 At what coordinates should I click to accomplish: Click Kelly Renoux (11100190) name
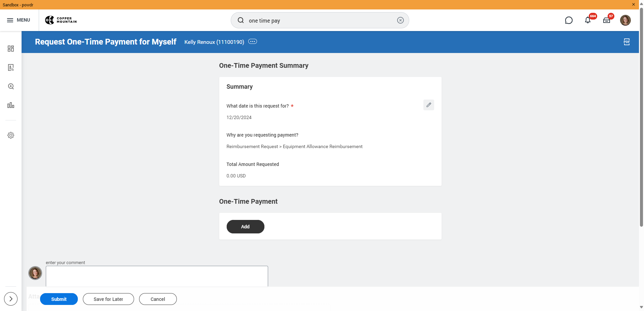click(214, 42)
